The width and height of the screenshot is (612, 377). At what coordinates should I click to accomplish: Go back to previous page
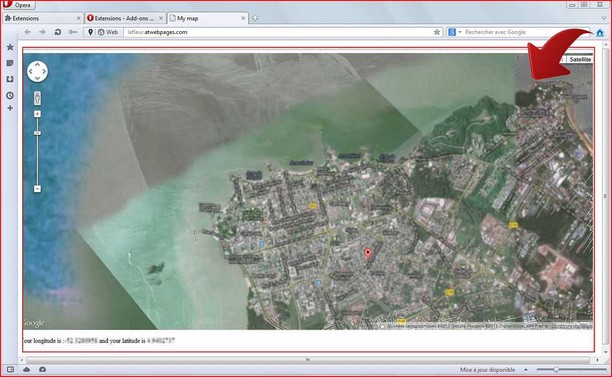tap(27, 32)
